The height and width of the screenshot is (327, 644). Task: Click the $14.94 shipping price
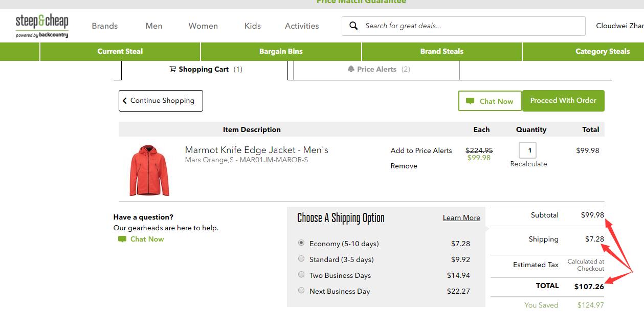click(458, 275)
